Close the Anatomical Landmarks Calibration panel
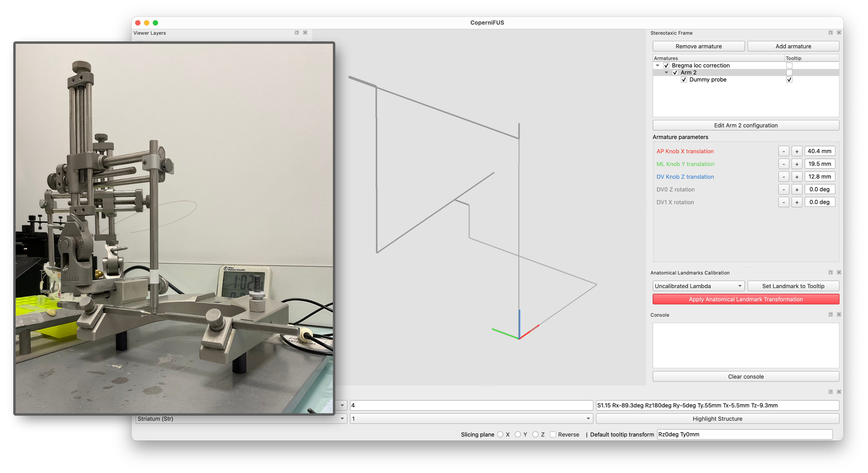Image resolution: width=868 pixels, height=473 pixels. click(839, 273)
